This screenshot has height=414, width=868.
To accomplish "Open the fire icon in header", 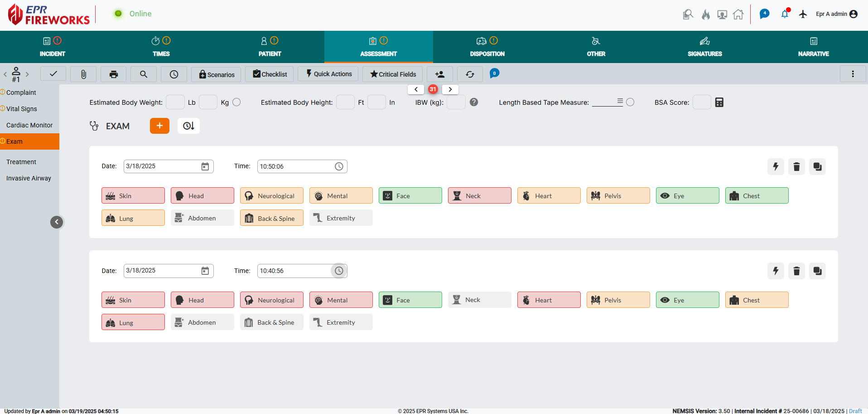I will pos(706,15).
